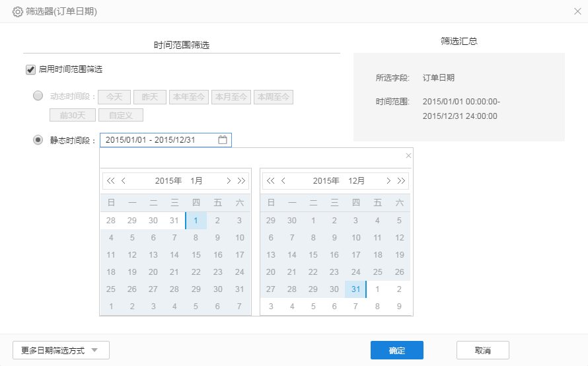Go to previous month in left calendar
588x366 pixels.
(124, 181)
